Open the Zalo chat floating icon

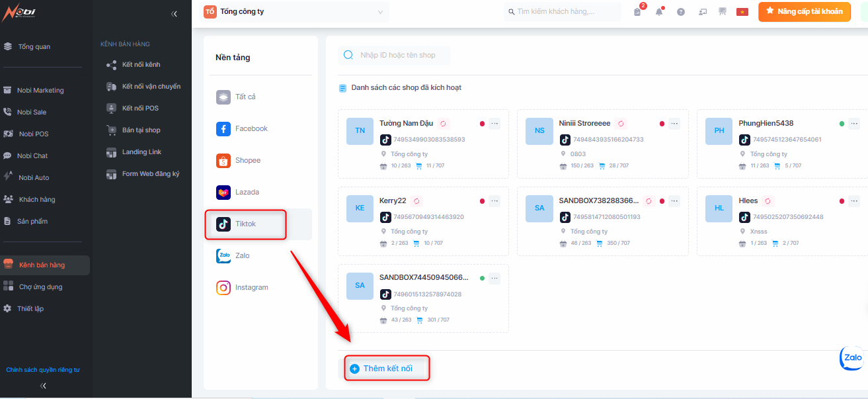pos(851,358)
